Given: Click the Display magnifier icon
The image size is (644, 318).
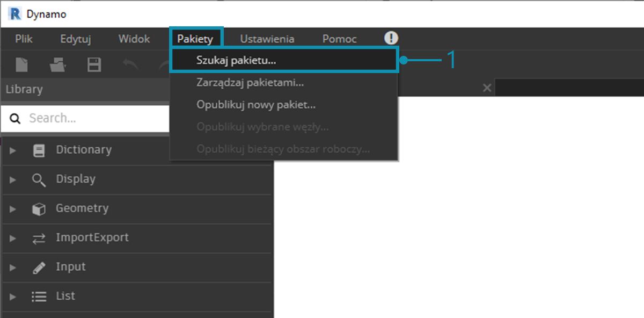Looking at the screenshot, I should click(x=39, y=179).
